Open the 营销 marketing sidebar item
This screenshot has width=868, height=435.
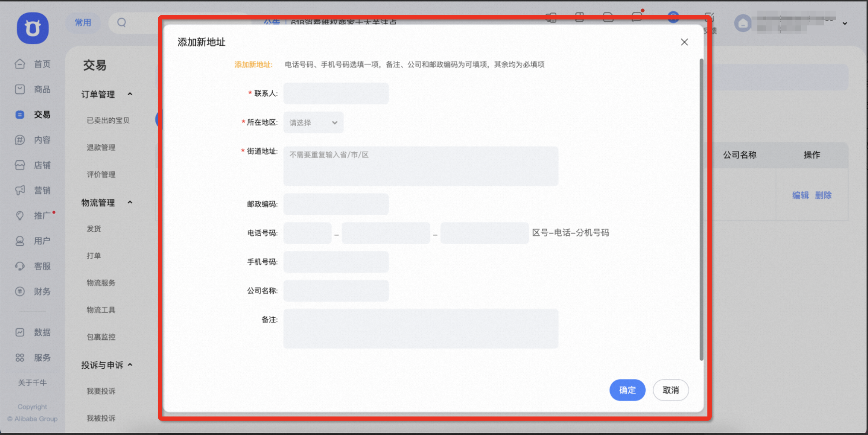32,190
